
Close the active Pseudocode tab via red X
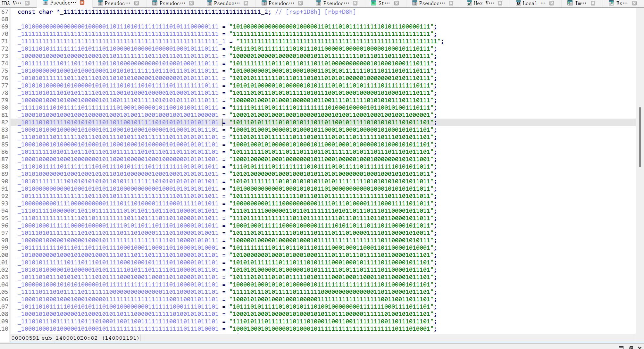(82, 3)
